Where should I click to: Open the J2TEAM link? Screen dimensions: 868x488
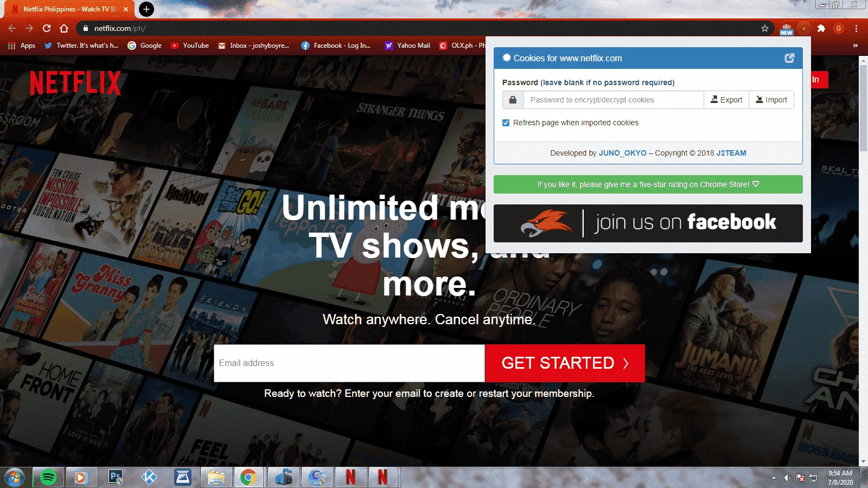[x=731, y=153]
